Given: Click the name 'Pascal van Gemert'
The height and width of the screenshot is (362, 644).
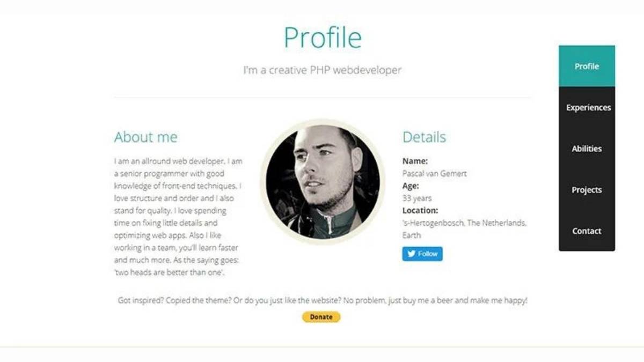Looking at the screenshot, I should (x=435, y=173).
